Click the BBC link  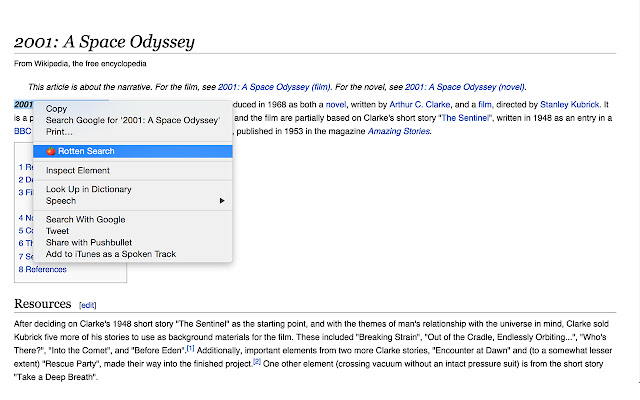[x=22, y=131]
